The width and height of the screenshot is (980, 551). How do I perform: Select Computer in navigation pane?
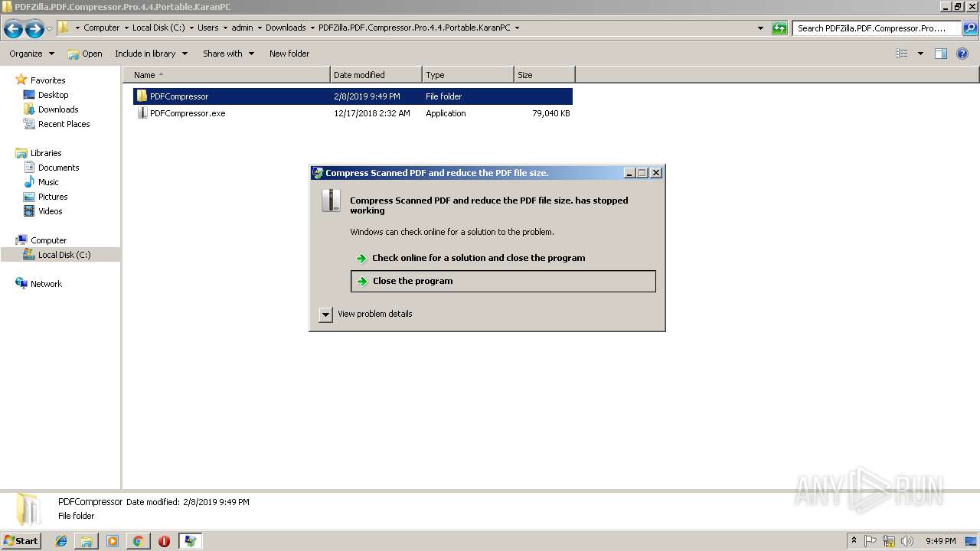48,240
